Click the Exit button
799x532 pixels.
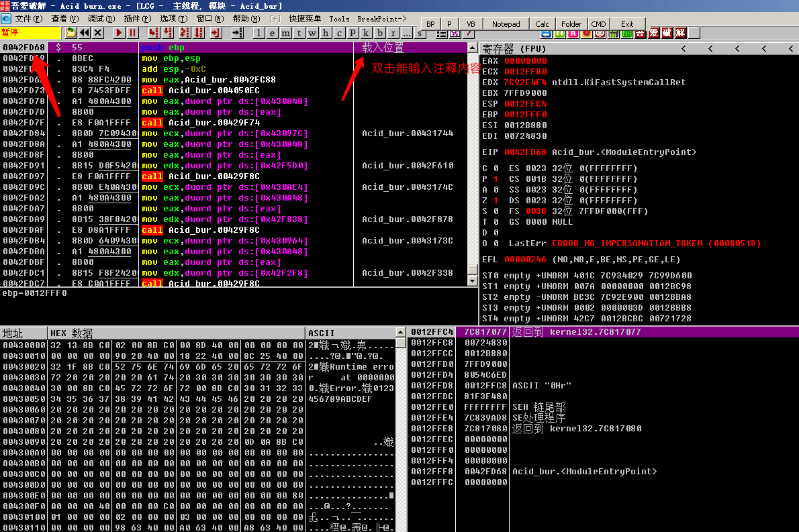point(627,24)
